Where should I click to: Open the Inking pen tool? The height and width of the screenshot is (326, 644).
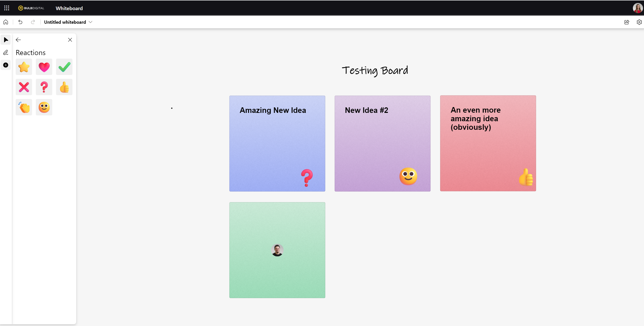6,53
